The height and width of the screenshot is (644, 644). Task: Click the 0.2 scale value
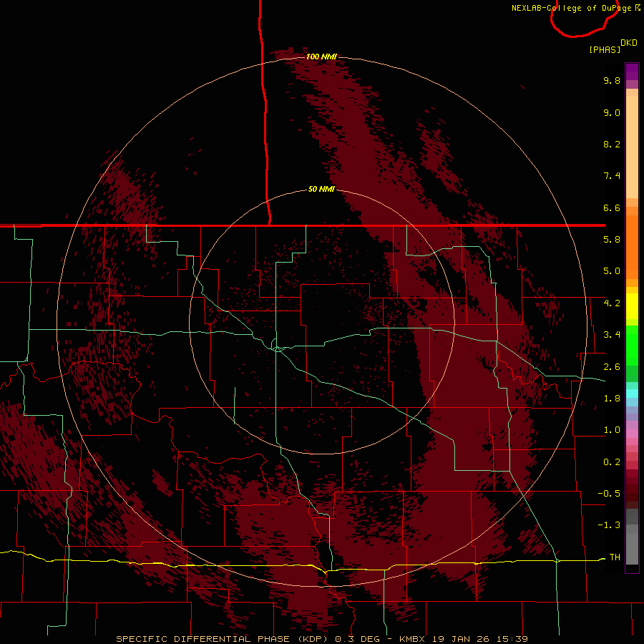click(612, 462)
